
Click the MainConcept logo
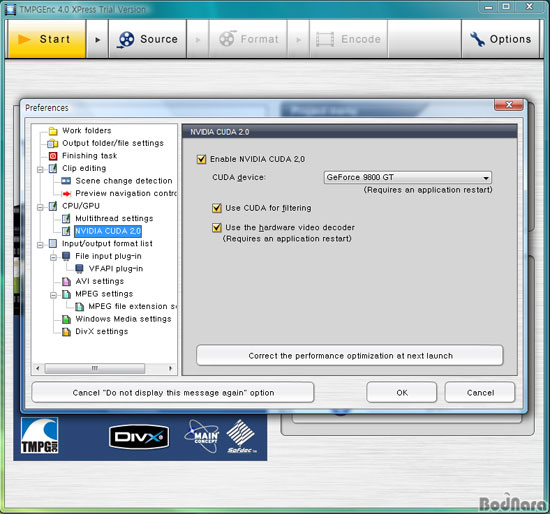pyautogui.click(x=202, y=436)
